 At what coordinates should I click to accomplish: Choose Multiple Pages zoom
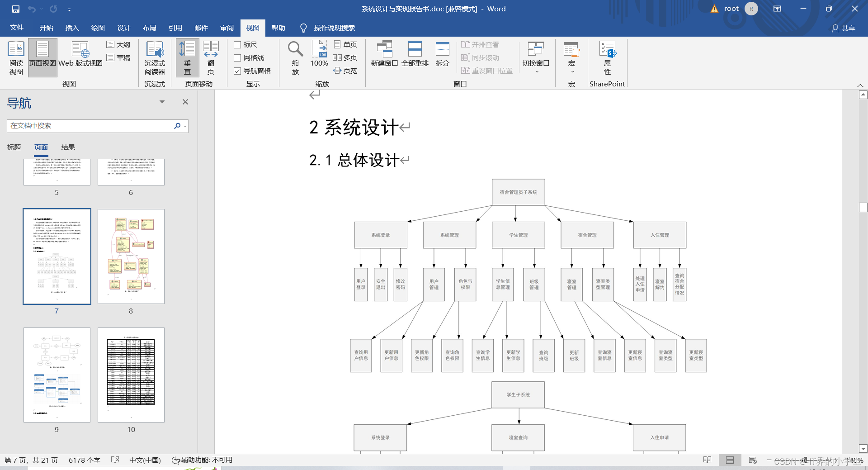pyautogui.click(x=345, y=57)
